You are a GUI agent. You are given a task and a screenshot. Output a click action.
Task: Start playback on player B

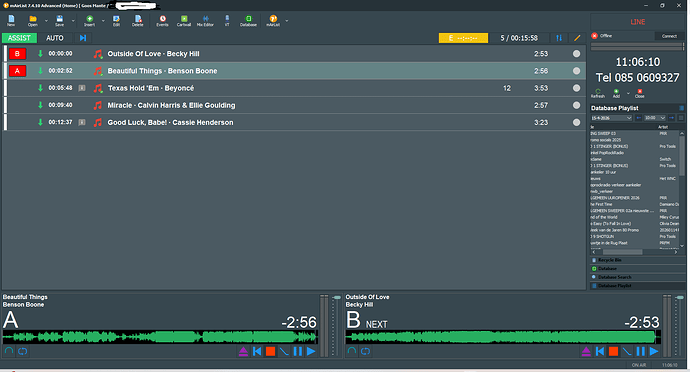point(654,351)
